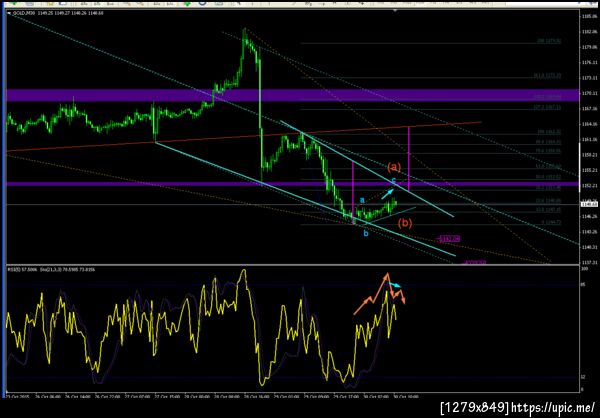Click the cyan lowercase a wave label
The width and height of the screenshot is (600, 418).
(362, 200)
